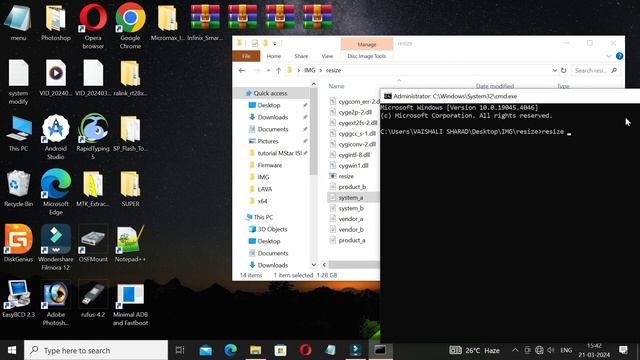The width and height of the screenshot is (640, 360).
Task: Select Firmware in the navigation pane
Action: coord(269,165)
